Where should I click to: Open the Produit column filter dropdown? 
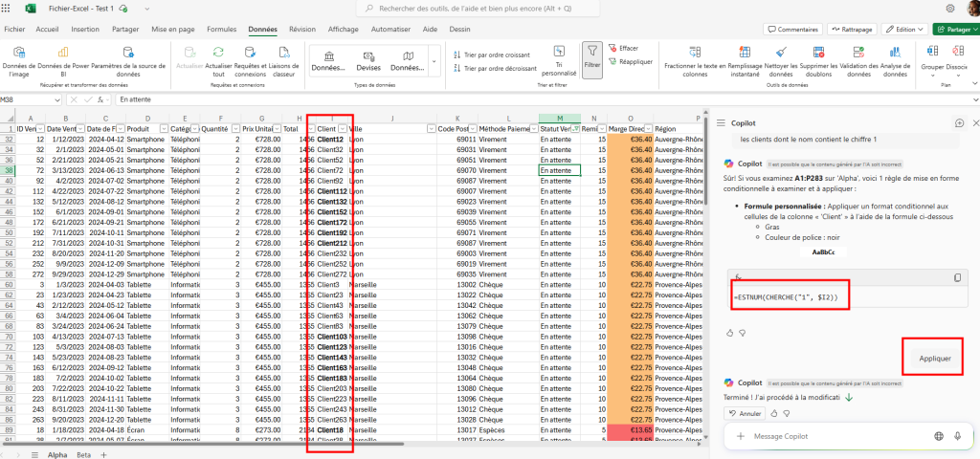[165, 128]
